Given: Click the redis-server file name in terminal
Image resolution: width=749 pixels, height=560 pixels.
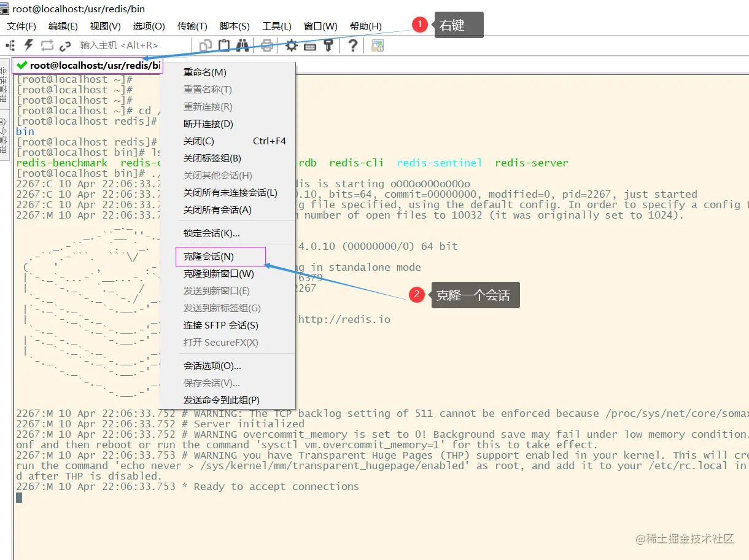Looking at the screenshot, I should coord(532,163).
